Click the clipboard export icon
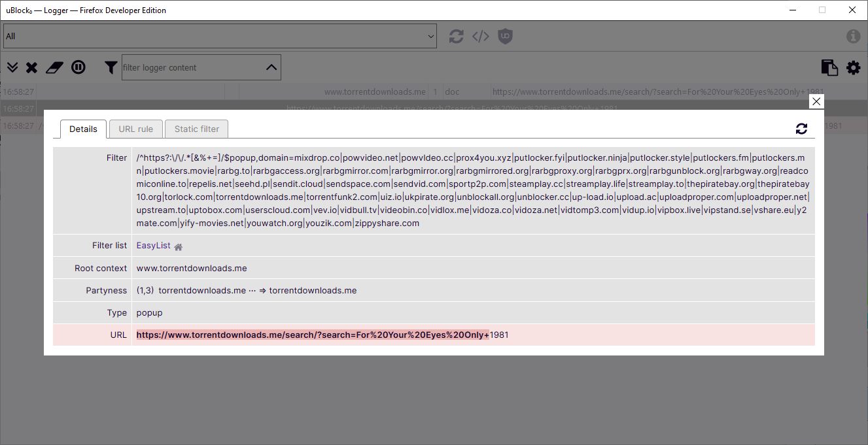868x445 pixels. pos(829,67)
